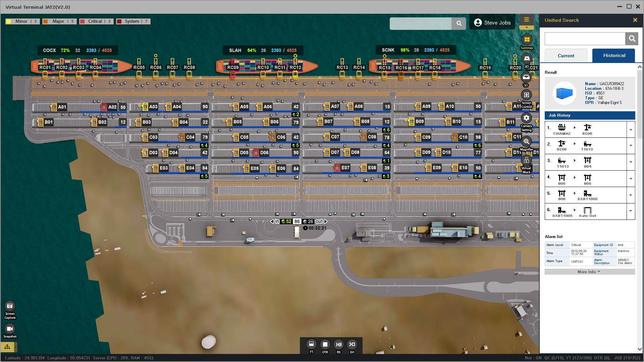Open the Camera Setting gear icon
Viewport: 644px width, 362px height.
[x=526, y=118]
